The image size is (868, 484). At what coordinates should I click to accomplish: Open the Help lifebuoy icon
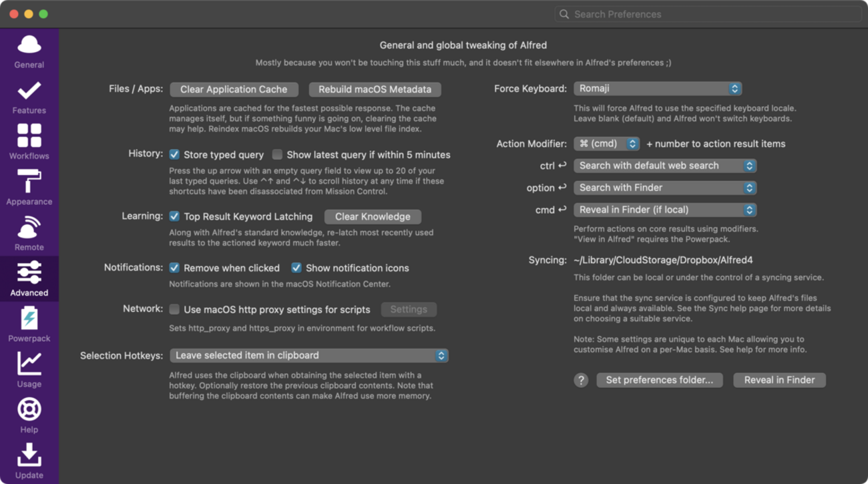pyautogui.click(x=29, y=409)
